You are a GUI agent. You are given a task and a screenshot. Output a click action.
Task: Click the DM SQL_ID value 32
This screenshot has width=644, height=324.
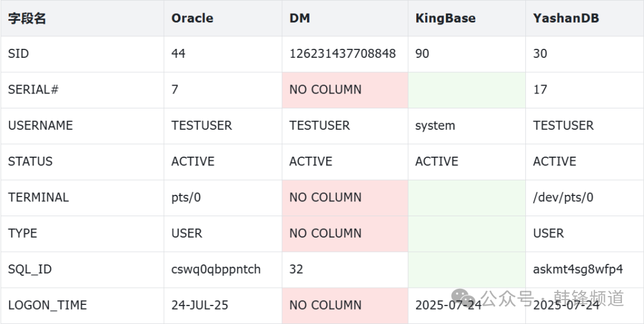pyautogui.click(x=296, y=269)
